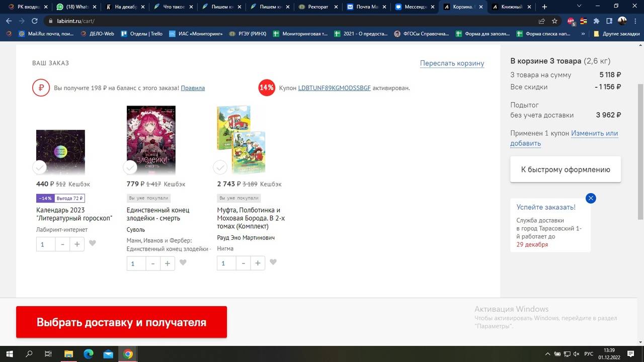
Task: Click Chrome icon on taskbar
Action: coord(128,354)
